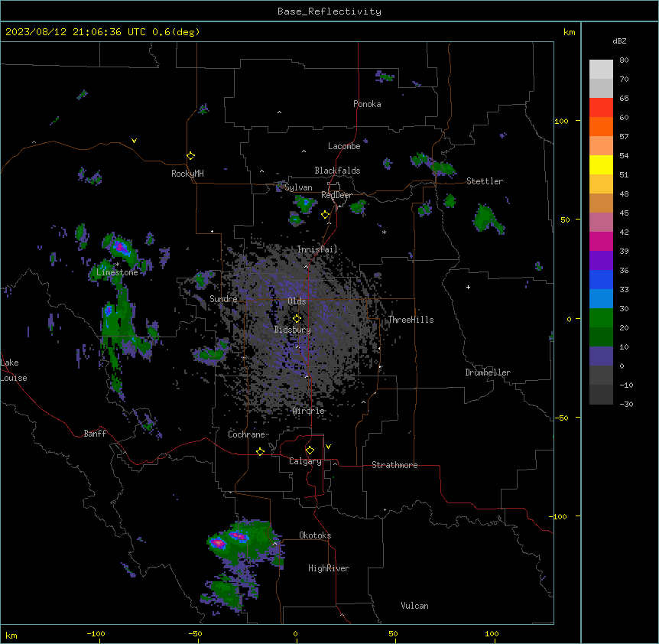Click the yellow radar marker near Didsbury
This screenshot has width=659, height=644.
pyautogui.click(x=297, y=318)
